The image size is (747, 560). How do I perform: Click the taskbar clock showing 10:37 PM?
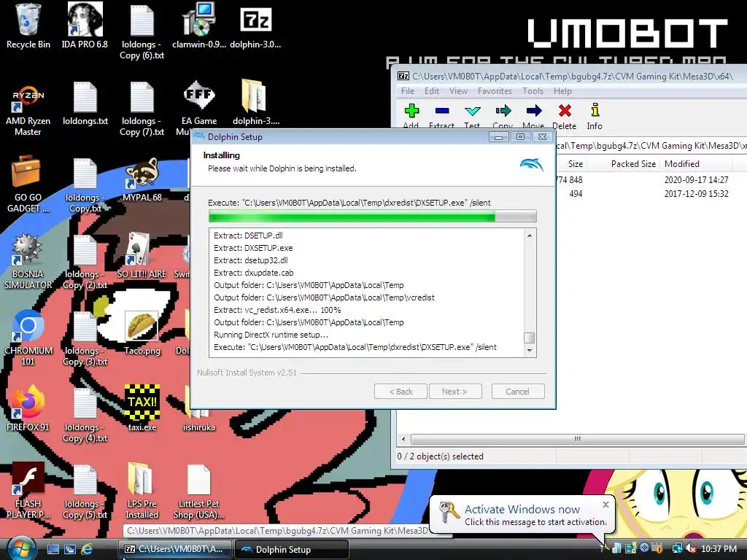pyautogui.click(x=719, y=549)
